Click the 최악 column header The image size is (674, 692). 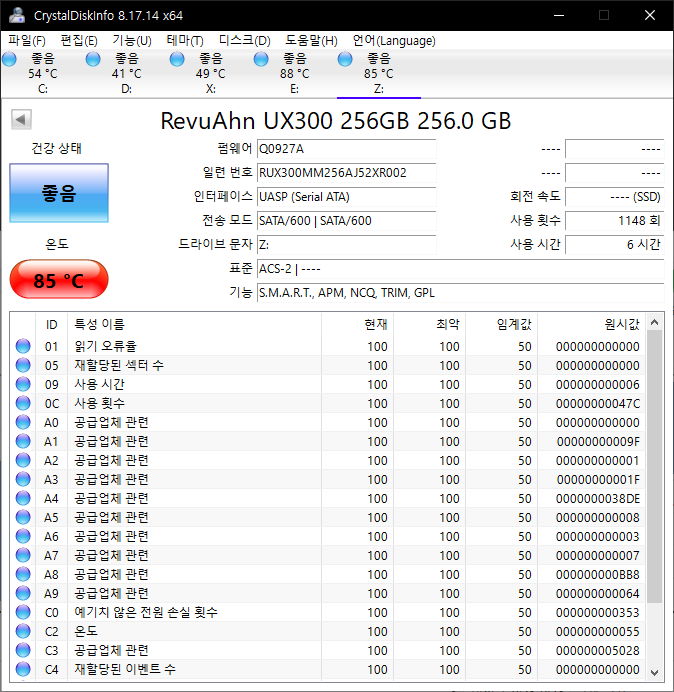tap(429, 324)
